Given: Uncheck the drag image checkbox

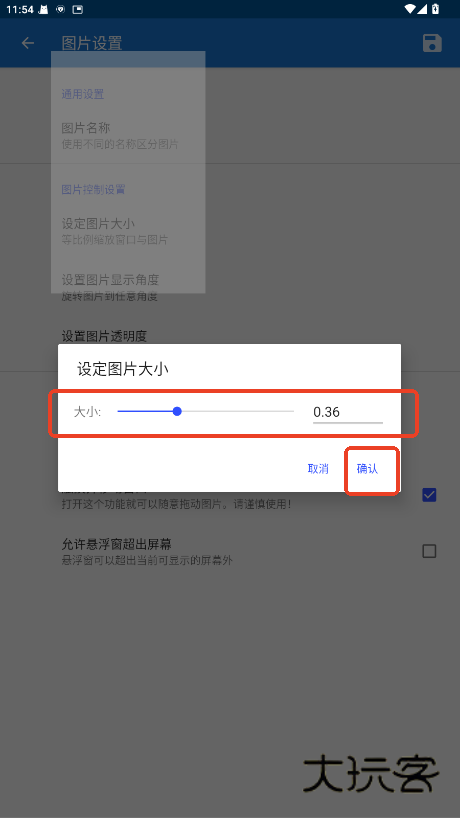Looking at the screenshot, I should coord(429,495).
